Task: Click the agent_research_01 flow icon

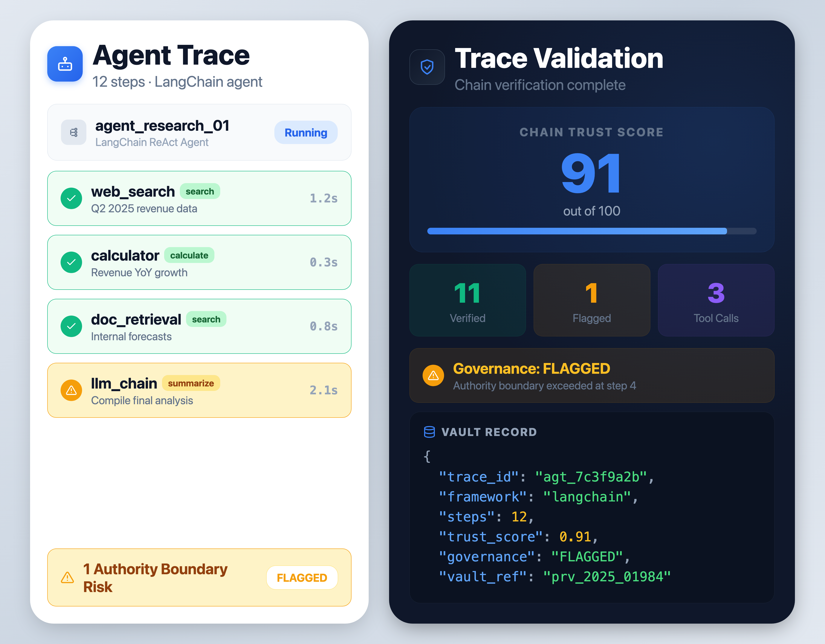Action: click(x=73, y=132)
